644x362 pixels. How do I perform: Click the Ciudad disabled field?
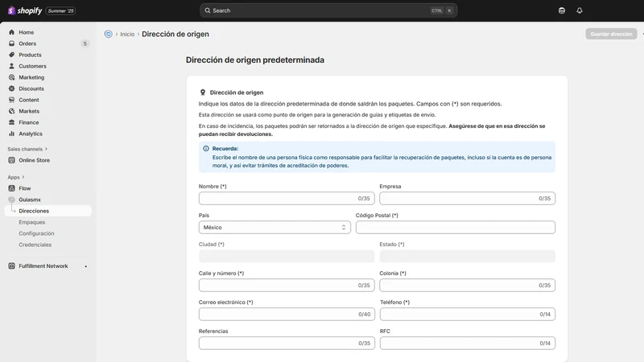(x=287, y=256)
